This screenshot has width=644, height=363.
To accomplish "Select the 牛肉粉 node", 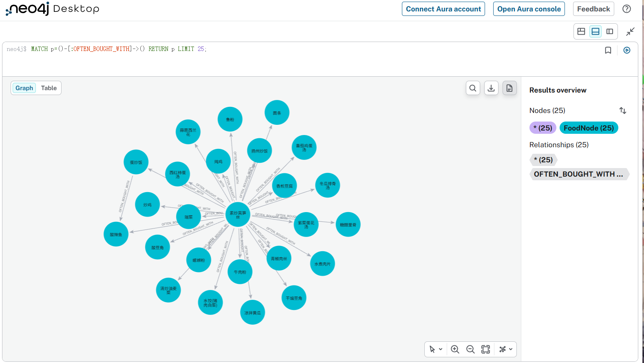I will (240, 272).
